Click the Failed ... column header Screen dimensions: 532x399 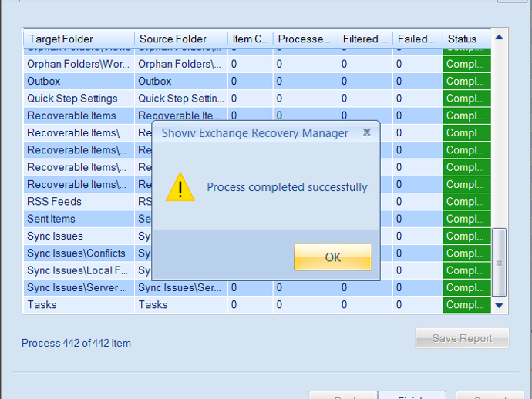pos(418,39)
